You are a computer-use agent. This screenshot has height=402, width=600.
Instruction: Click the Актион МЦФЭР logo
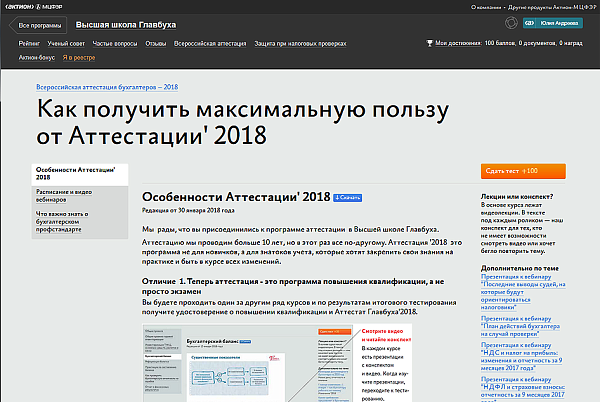[34, 7]
